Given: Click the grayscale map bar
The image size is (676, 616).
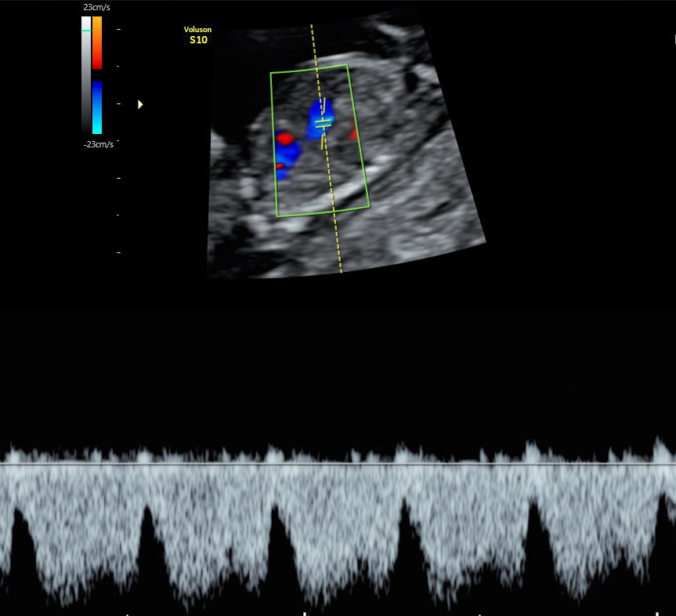Looking at the screenshot, I should tap(86, 75).
